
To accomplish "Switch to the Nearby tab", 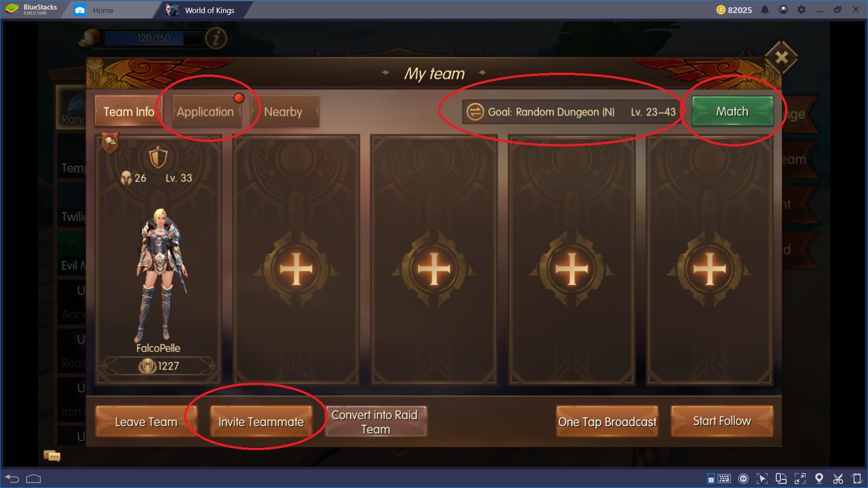I will coord(283,112).
